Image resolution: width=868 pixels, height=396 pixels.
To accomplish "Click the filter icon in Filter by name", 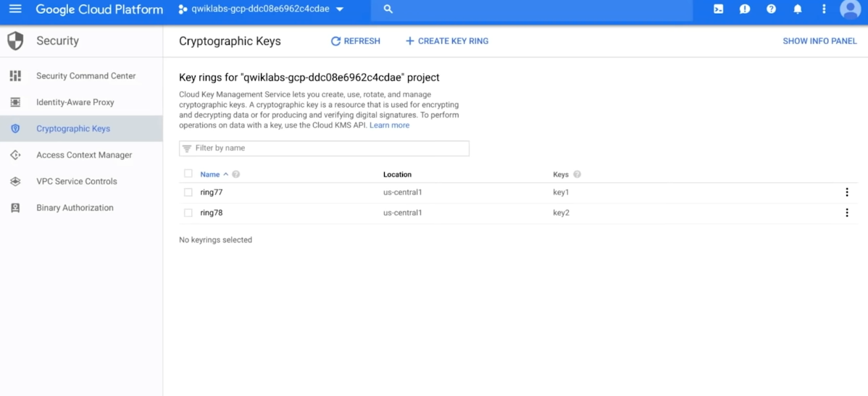I will tap(187, 148).
